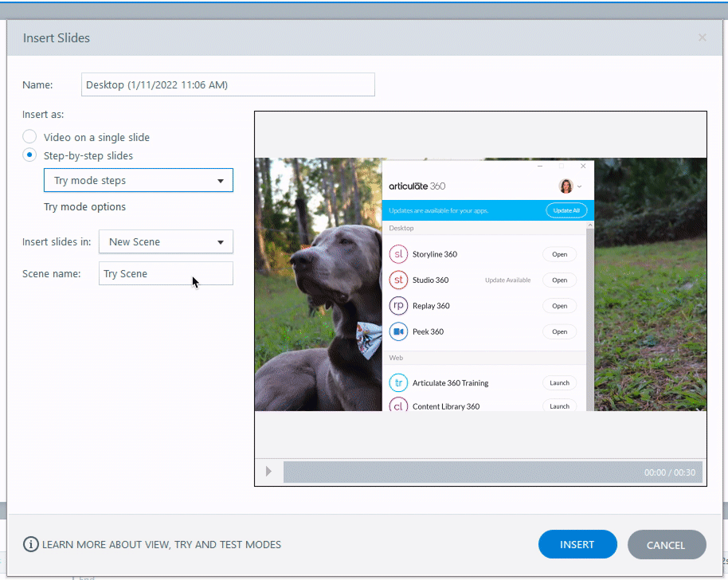This screenshot has height=580, width=728.
Task: Click the Replay 360 icon in preview
Action: click(398, 306)
